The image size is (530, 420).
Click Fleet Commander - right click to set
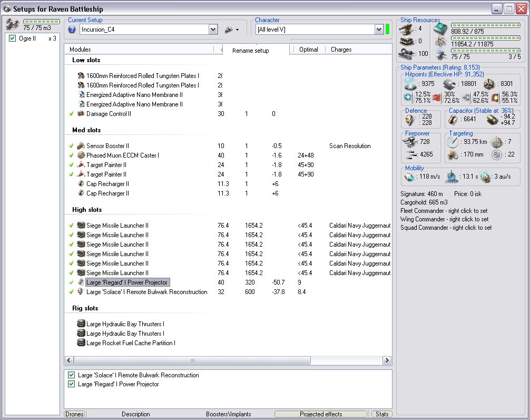pos(444,211)
